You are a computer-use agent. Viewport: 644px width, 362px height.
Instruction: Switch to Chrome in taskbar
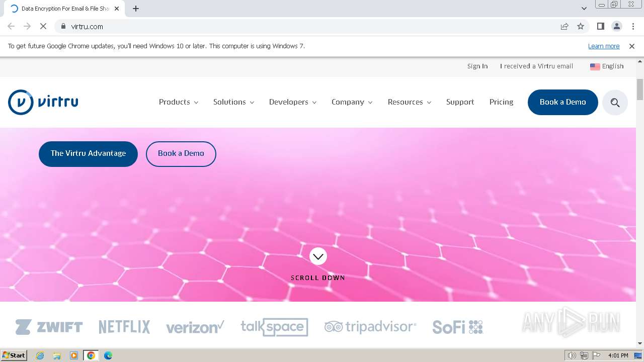pos(91,355)
